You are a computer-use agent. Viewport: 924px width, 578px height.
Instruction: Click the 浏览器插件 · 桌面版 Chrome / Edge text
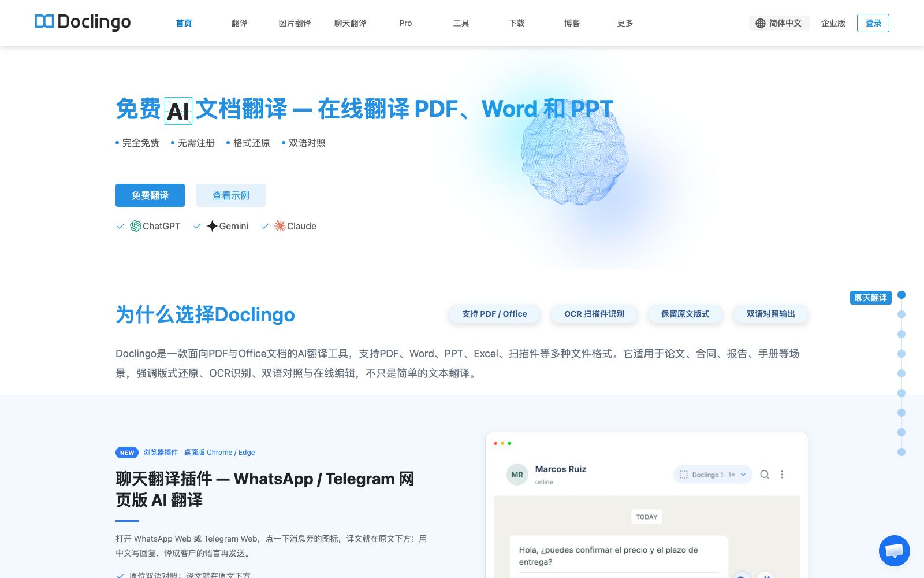coord(199,453)
